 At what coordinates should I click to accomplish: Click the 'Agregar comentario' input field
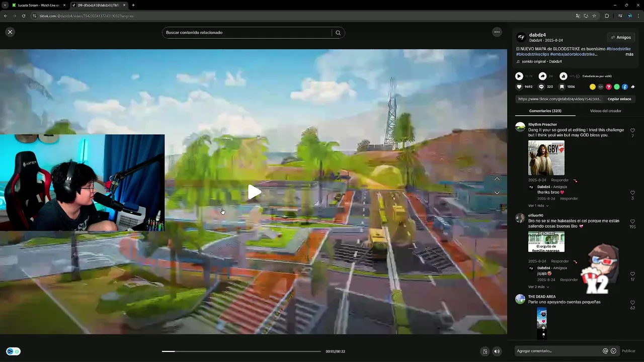pos(557,351)
